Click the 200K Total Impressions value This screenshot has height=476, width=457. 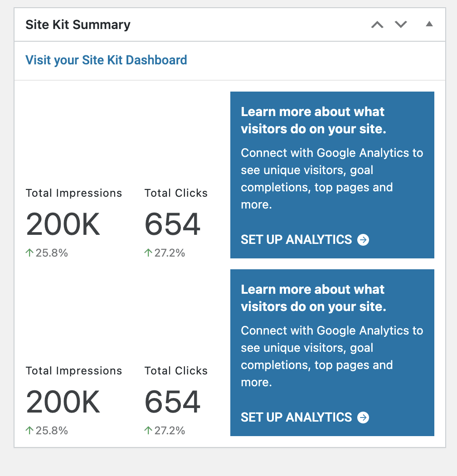(x=63, y=224)
